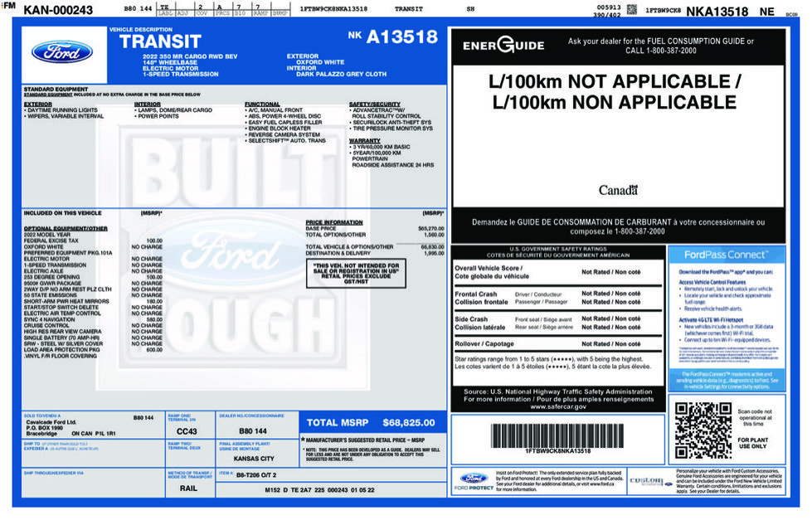Image resolution: width=812 pixels, height=525 pixels.
Task: Click the CC43 ramp one code
Action: 187,431
